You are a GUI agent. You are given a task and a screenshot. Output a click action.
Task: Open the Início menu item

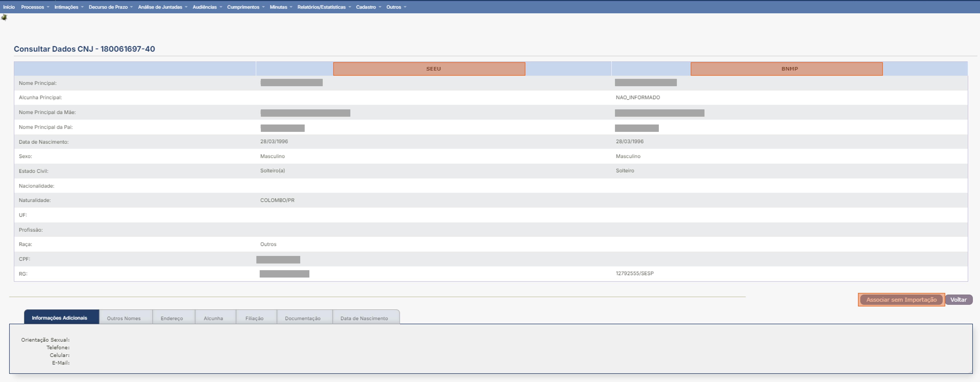[x=9, y=7]
